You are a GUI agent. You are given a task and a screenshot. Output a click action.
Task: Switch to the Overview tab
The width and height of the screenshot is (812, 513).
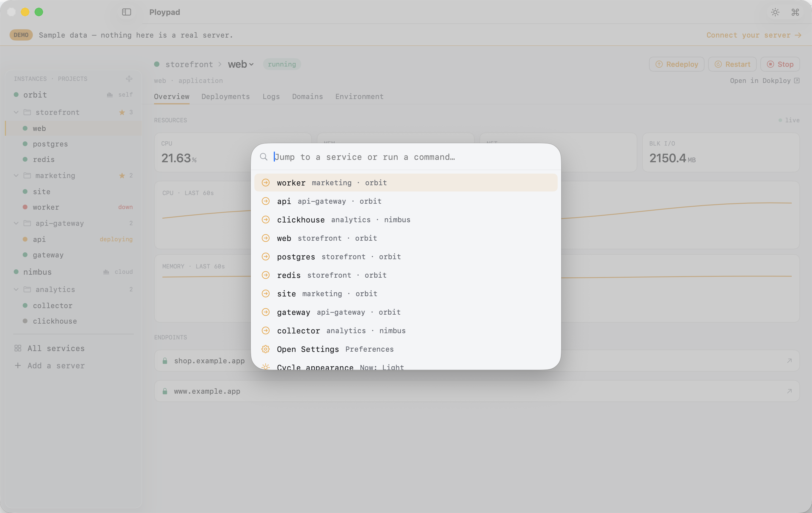(x=172, y=97)
